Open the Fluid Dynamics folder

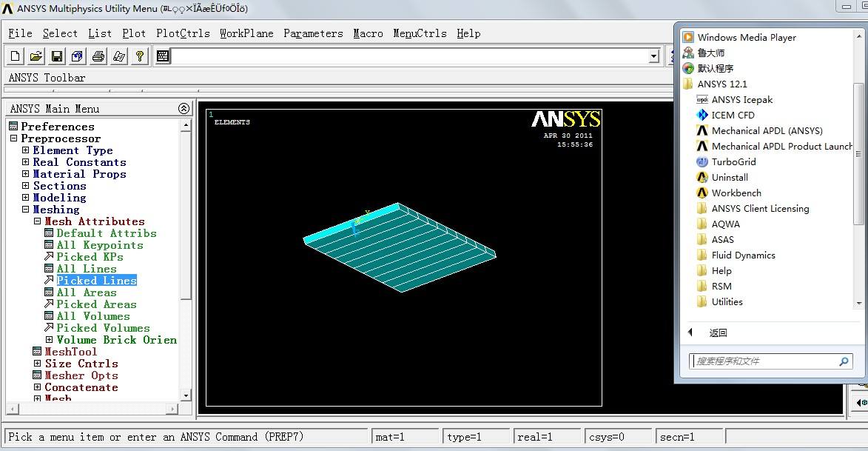point(743,255)
